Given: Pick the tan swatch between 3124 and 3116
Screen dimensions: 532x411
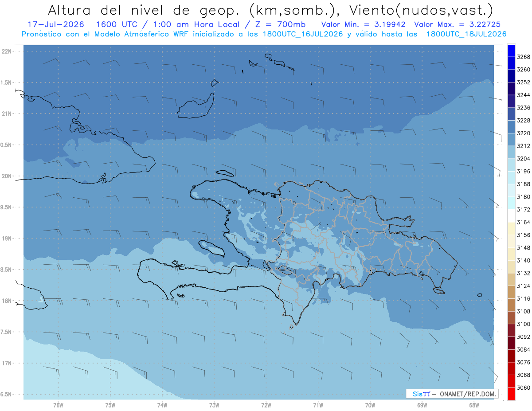Looking at the screenshot, I should [511, 292].
